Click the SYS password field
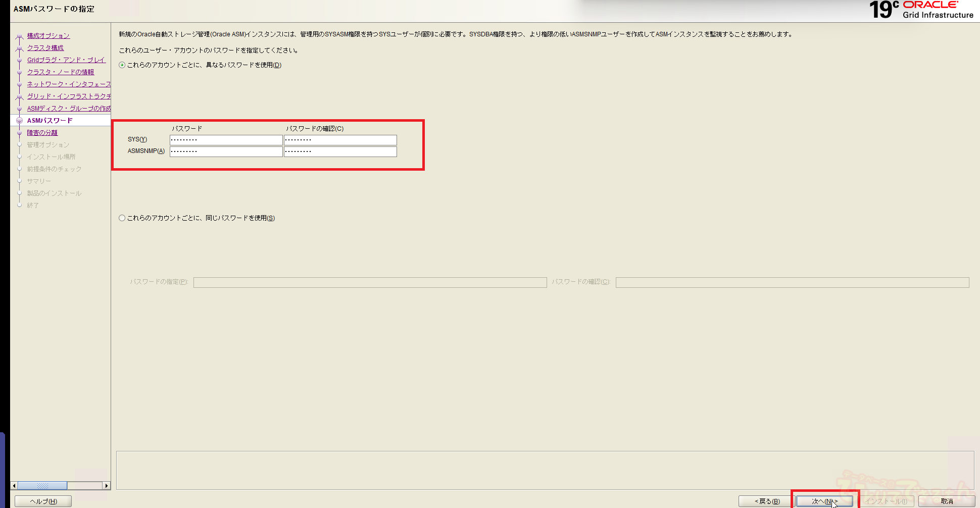The width and height of the screenshot is (980, 508). point(226,140)
